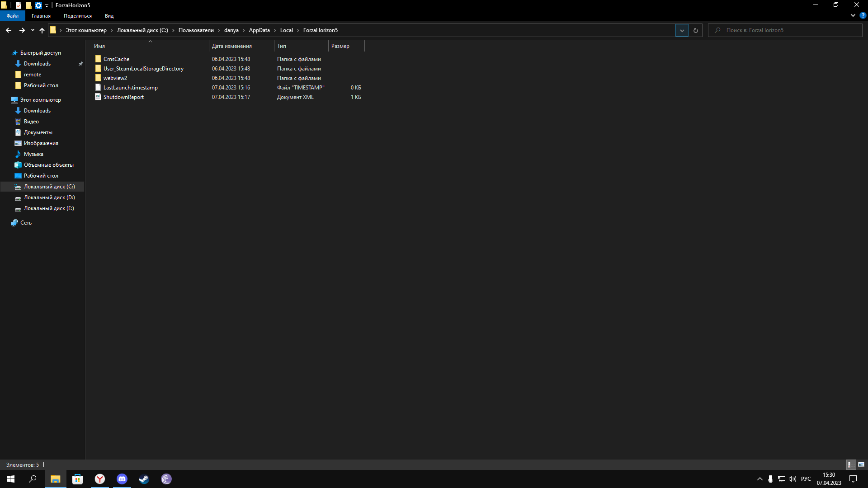
Task: Open Steam from the taskbar
Action: pyautogui.click(x=144, y=479)
